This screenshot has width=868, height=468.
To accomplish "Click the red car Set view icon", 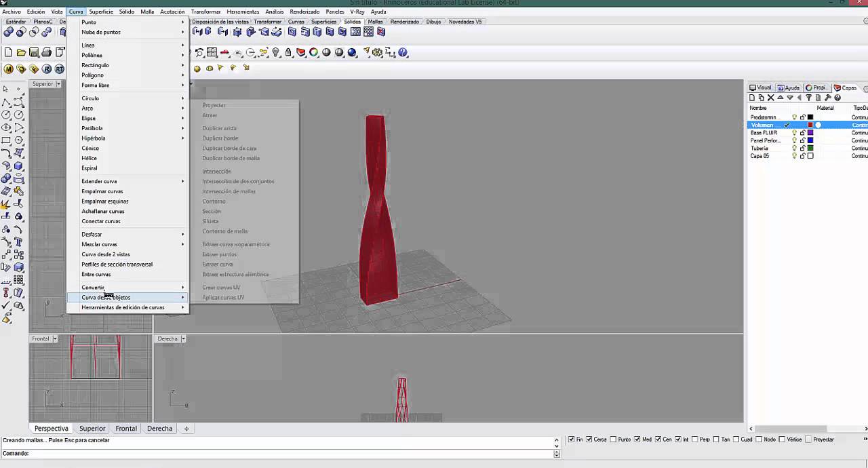I will 225,52.
